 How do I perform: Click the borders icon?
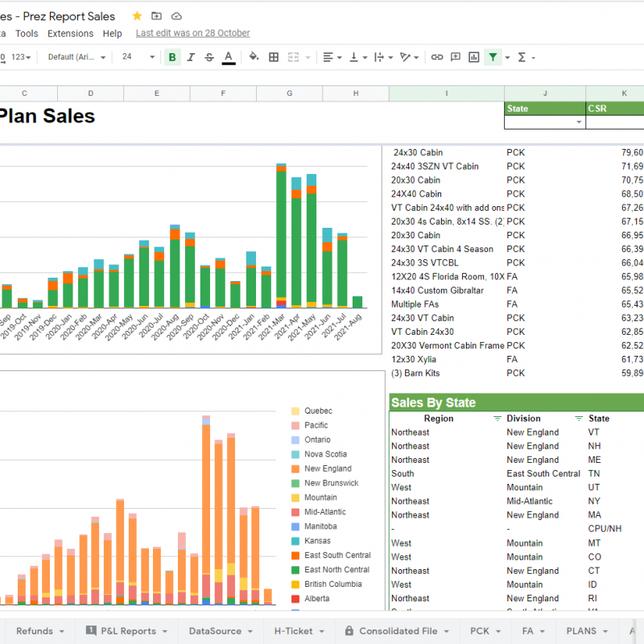pyautogui.click(x=274, y=57)
